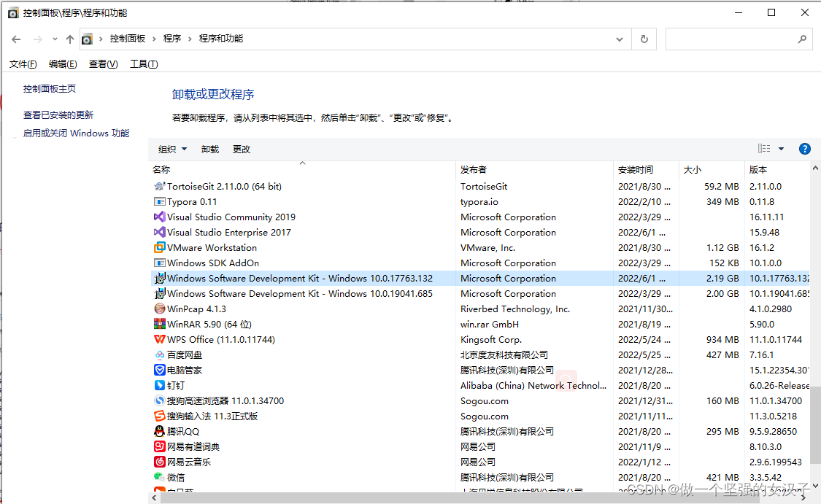
Task: Click the 控制面板 breadcrumb
Action: point(127,39)
